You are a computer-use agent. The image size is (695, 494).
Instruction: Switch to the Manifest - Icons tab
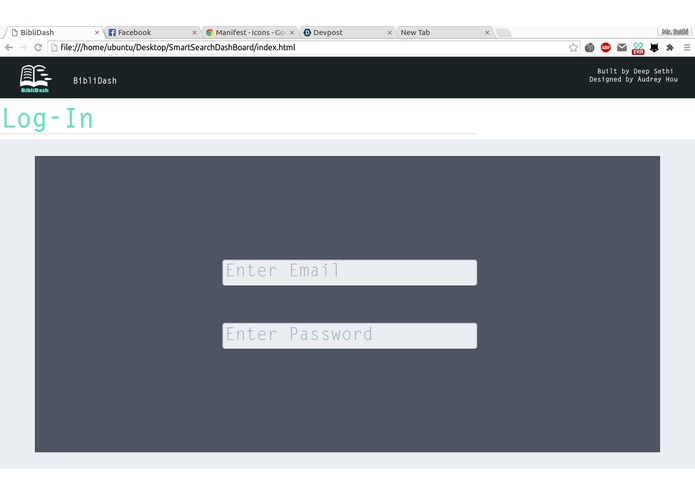(250, 32)
